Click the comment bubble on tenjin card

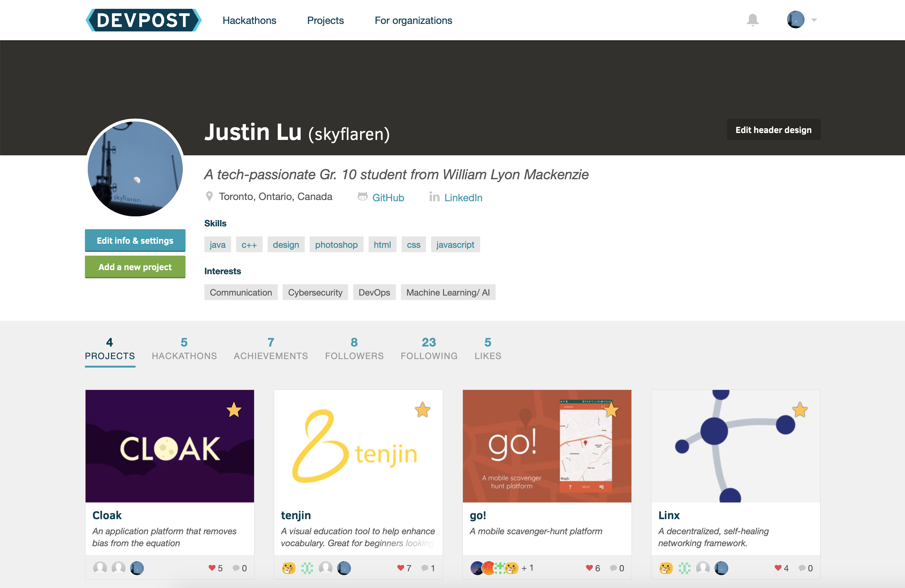(x=425, y=568)
